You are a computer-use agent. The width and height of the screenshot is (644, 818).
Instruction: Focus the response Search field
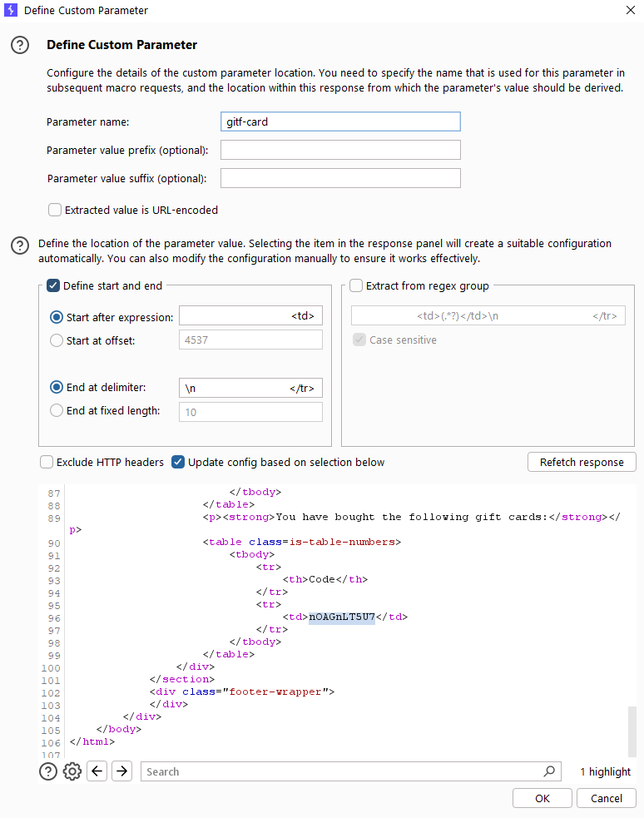[342, 771]
